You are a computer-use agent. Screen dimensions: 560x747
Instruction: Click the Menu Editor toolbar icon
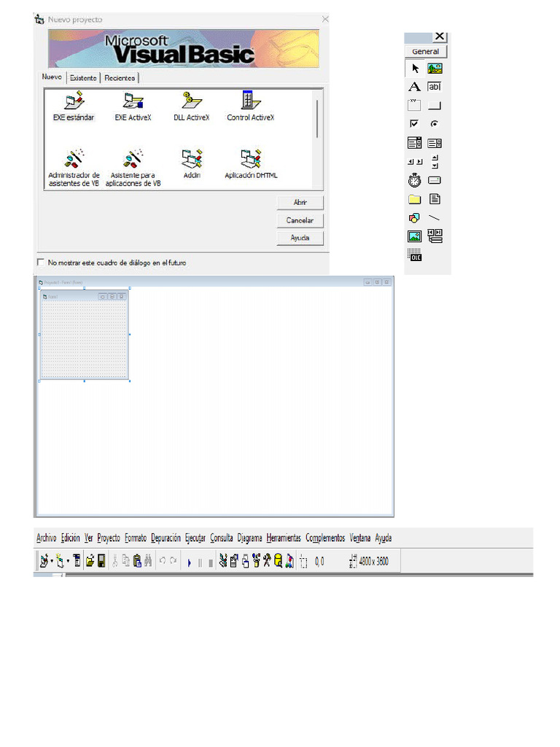point(77,561)
